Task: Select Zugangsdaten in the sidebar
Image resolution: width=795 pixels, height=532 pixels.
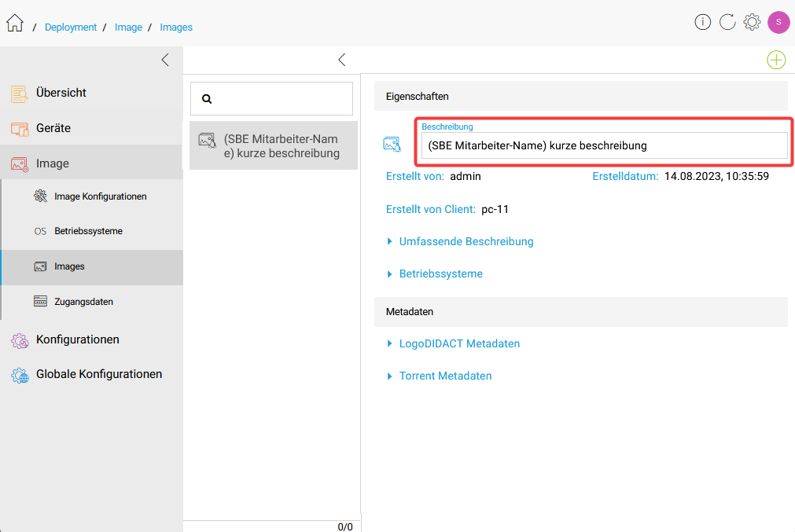Action: 83,302
